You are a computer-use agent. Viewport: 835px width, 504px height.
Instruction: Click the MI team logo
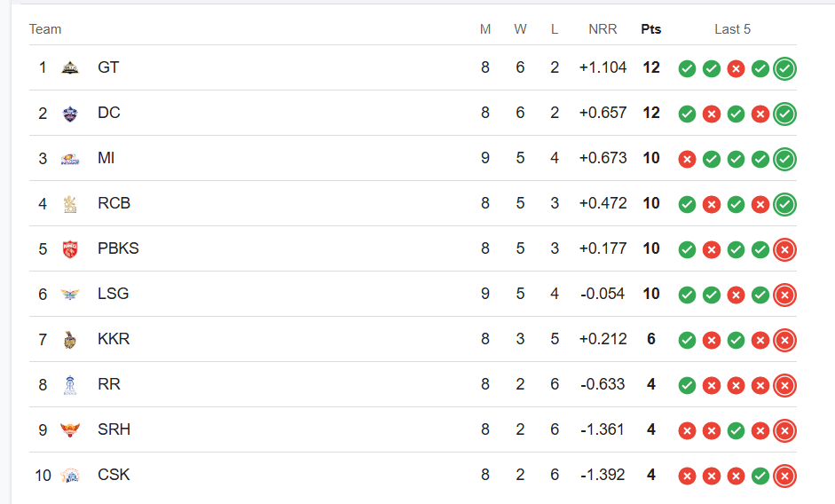[x=70, y=159]
